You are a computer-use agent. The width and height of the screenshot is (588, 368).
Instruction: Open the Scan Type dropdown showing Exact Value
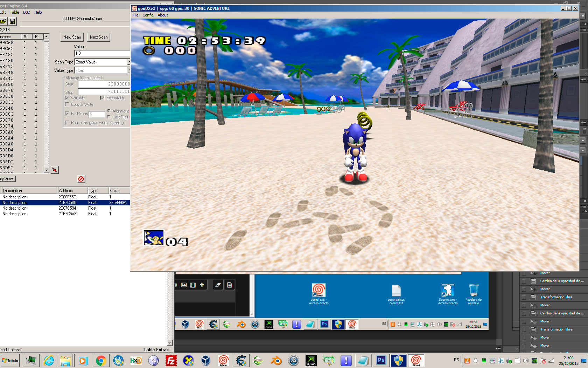pyautogui.click(x=102, y=62)
